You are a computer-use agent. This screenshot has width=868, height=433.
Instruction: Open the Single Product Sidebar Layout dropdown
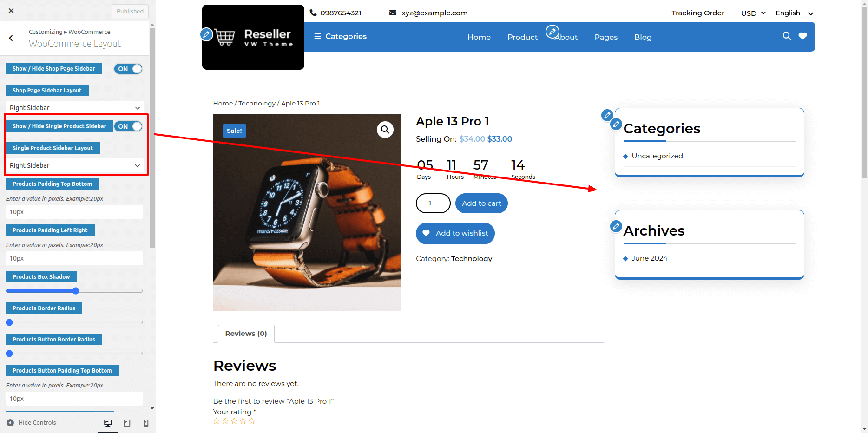(74, 165)
